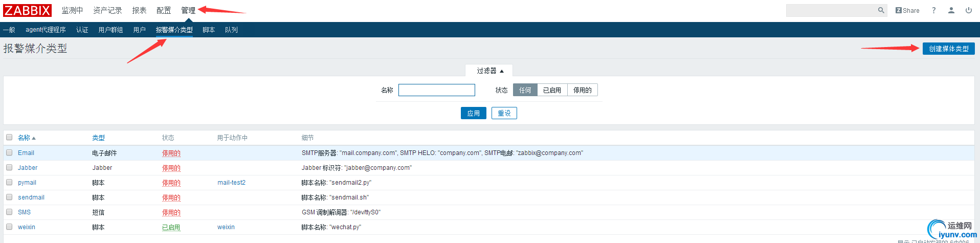
Task: Collapse the 过滤器 filter panel
Action: coord(490,71)
